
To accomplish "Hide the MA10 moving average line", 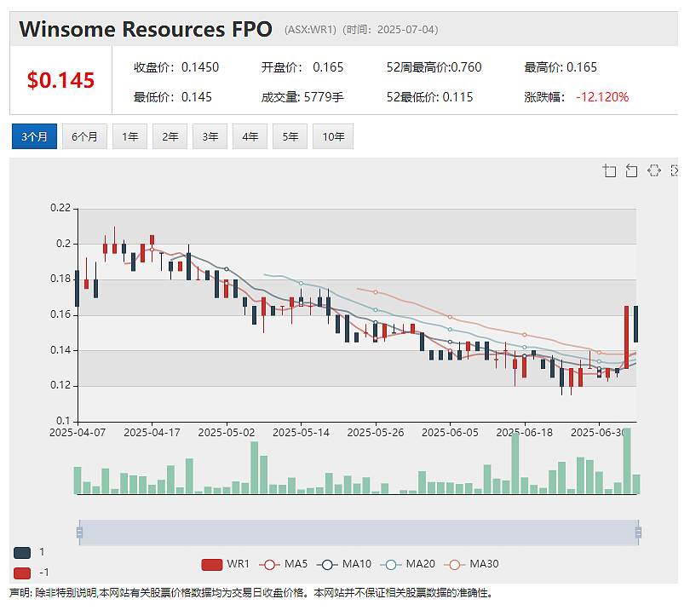I will [344, 564].
